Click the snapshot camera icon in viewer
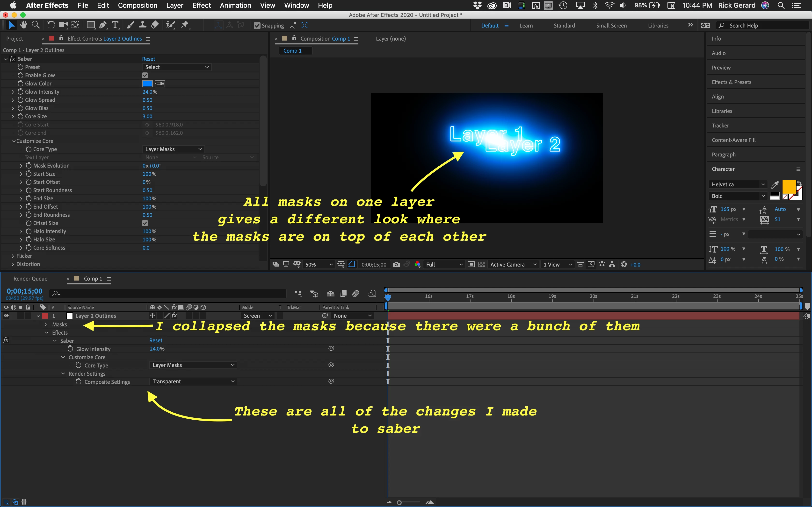The width and height of the screenshot is (812, 507). 396,265
